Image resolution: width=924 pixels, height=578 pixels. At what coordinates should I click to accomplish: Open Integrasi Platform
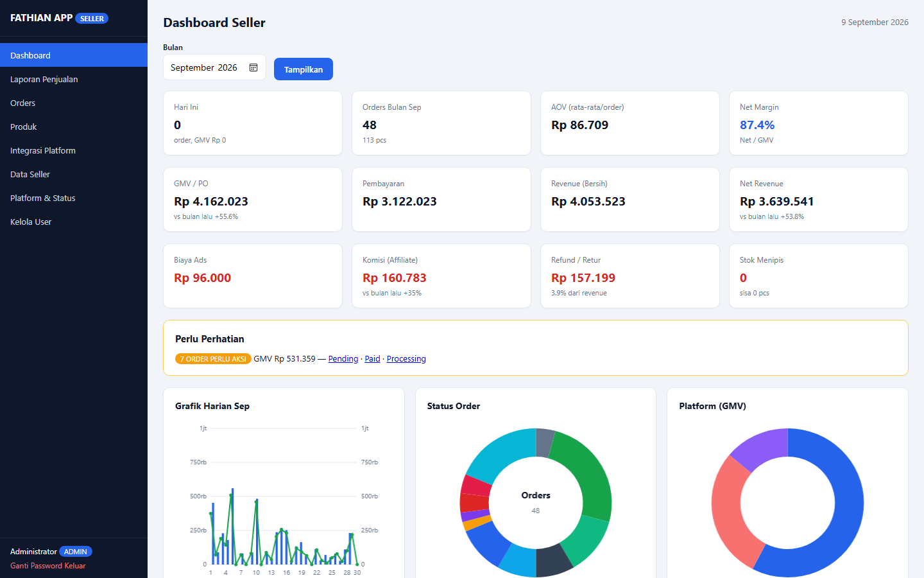74,150
